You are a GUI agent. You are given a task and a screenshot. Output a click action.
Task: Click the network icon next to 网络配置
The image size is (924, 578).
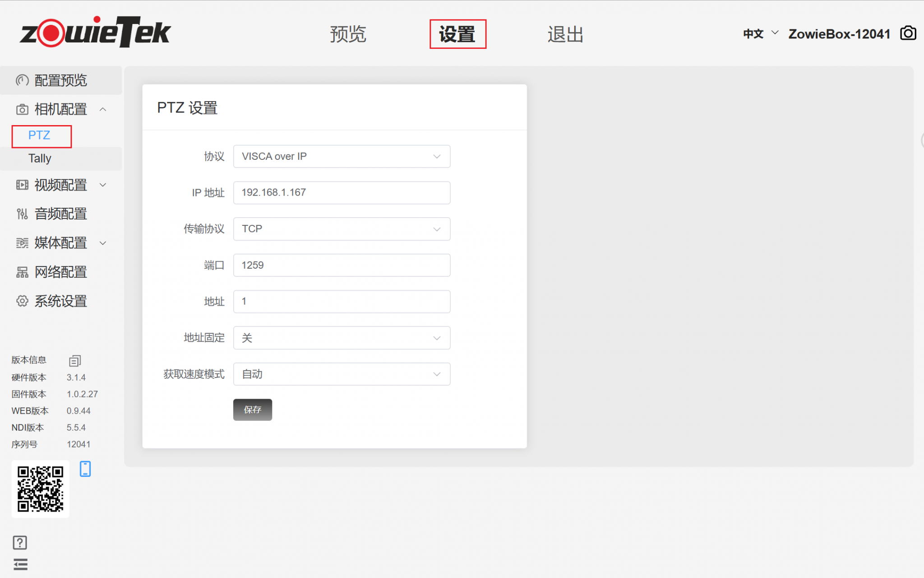(x=22, y=272)
